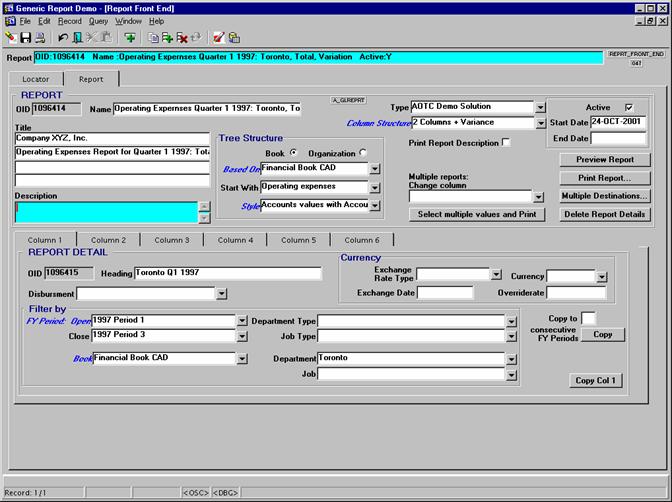The image size is (672, 502).
Task: Open the Window menu
Action: (x=128, y=21)
